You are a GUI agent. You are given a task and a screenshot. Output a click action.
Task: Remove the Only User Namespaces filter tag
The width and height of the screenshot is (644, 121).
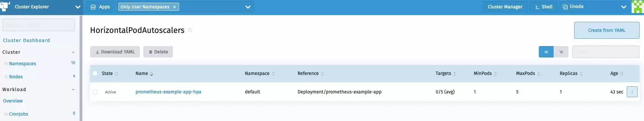pos(174,7)
